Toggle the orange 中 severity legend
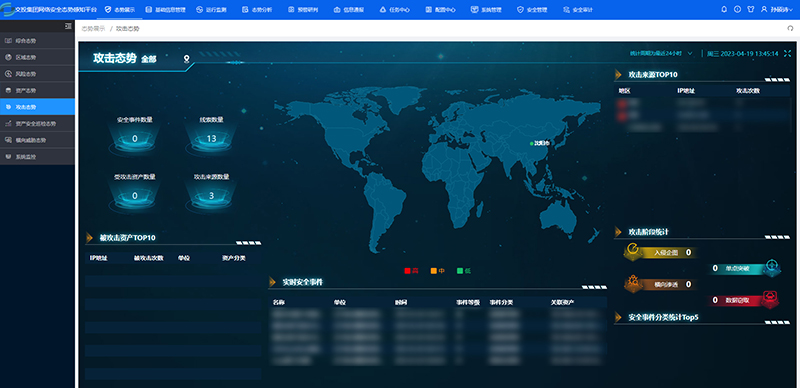The height and width of the screenshot is (388, 800). click(438, 271)
